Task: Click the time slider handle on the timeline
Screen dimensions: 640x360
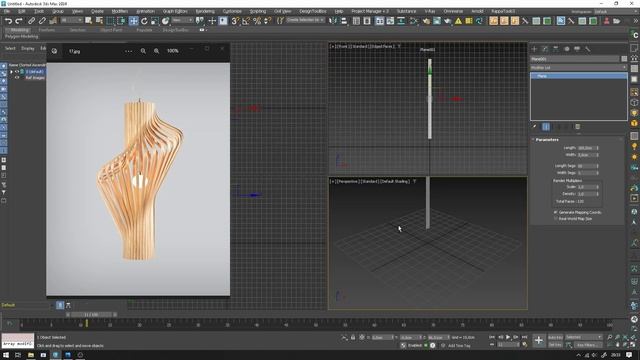Action: 91,315
